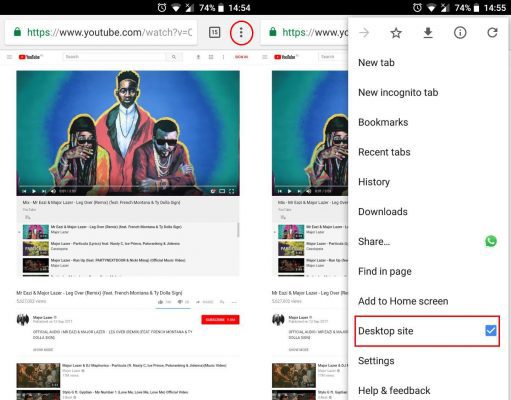
Task: Click Show More under the description, left screenshot
Action: (x=43, y=349)
